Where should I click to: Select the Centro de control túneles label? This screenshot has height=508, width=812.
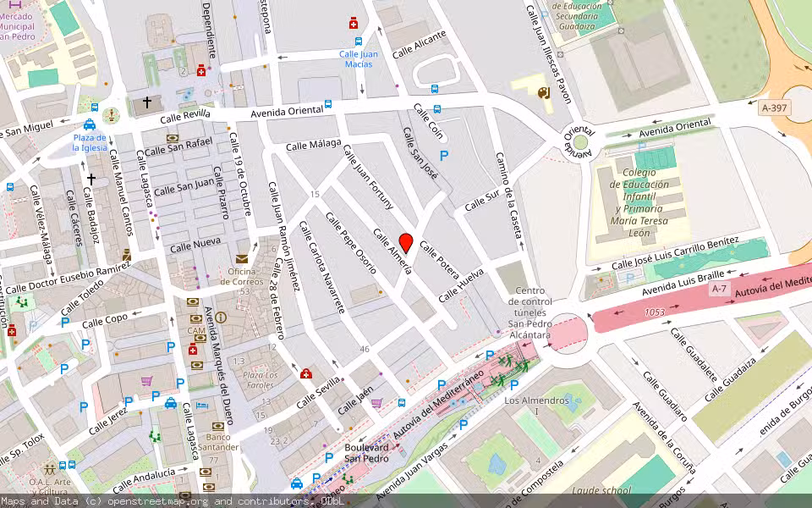click(529, 313)
